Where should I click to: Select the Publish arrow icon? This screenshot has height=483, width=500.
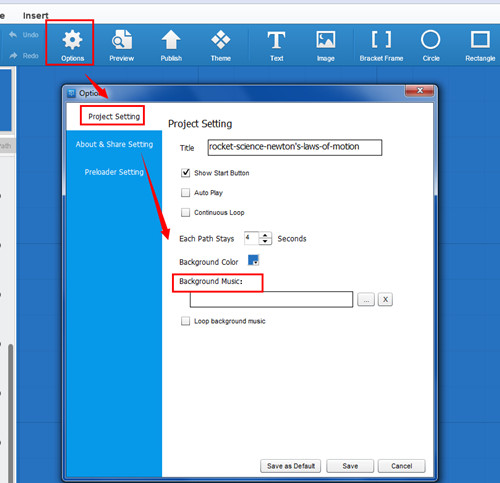click(171, 40)
